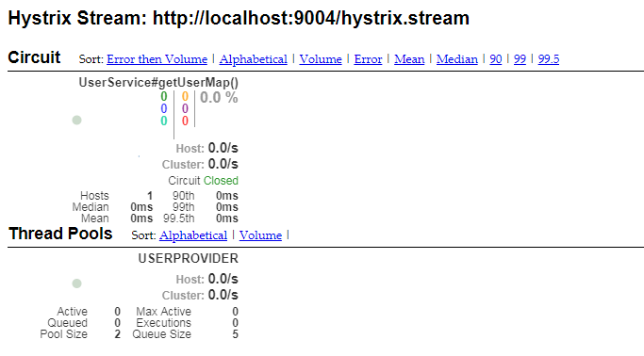Viewport: 644px width, 356px height.
Task: Click the Hystrix Stream title heading
Action: pos(239,19)
